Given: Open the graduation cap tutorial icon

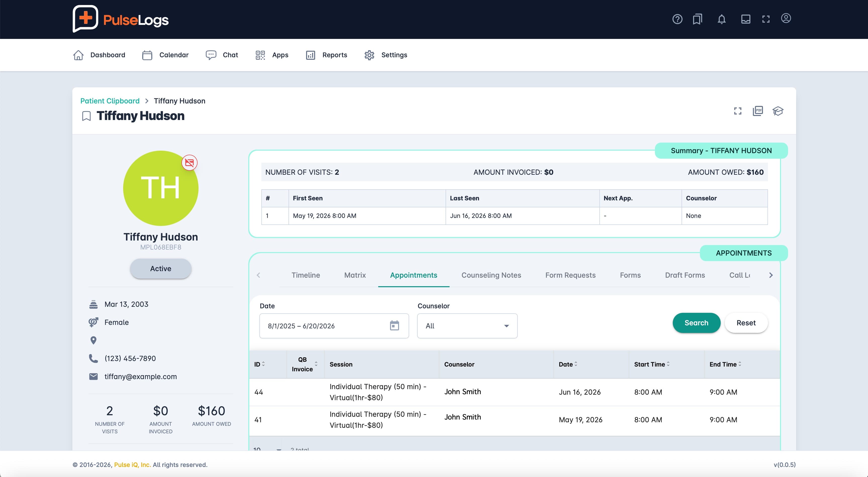Looking at the screenshot, I should point(778,111).
